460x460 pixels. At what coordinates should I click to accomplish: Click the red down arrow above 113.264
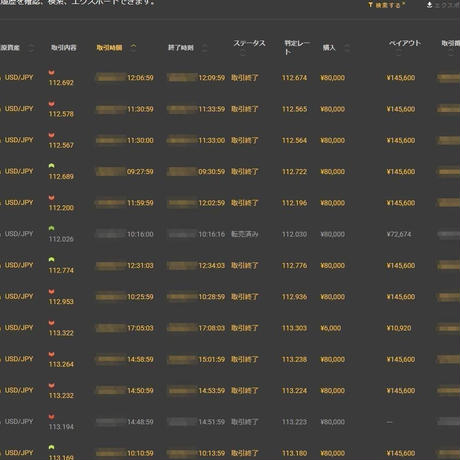(51, 354)
